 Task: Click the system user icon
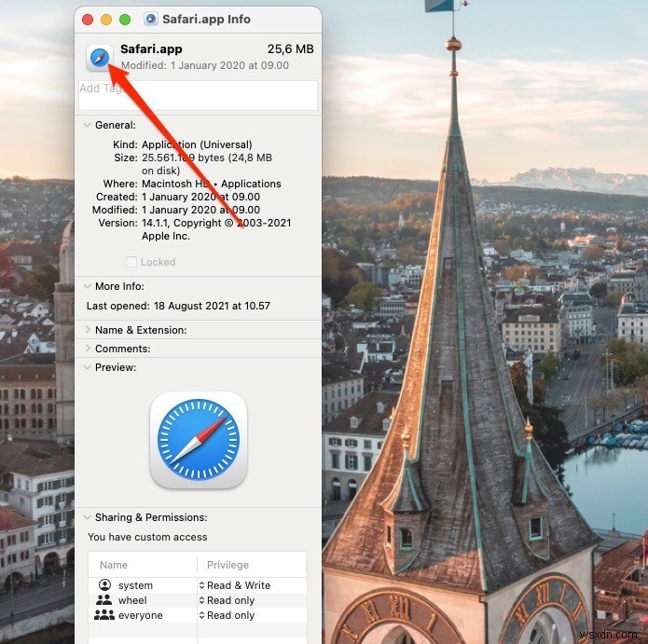[x=105, y=585]
